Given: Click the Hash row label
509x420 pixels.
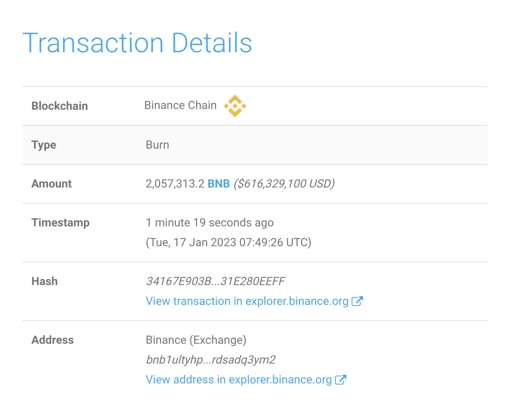Looking at the screenshot, I should pyautogui.click(x=45, y=281).
